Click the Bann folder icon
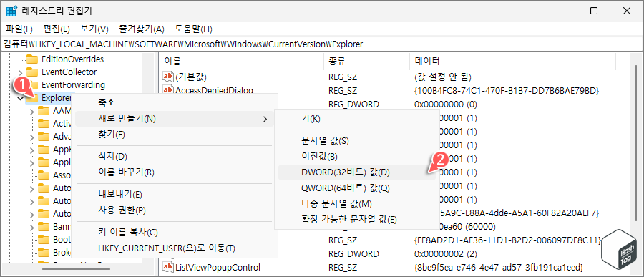 pos(43,226)
